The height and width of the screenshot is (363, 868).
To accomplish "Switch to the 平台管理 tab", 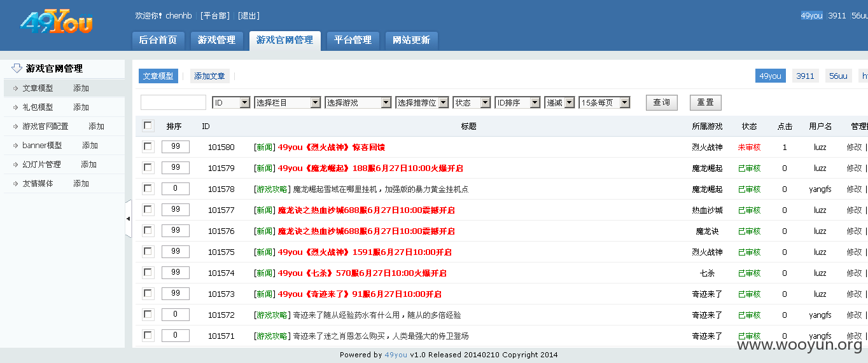I will click(353, 40).
